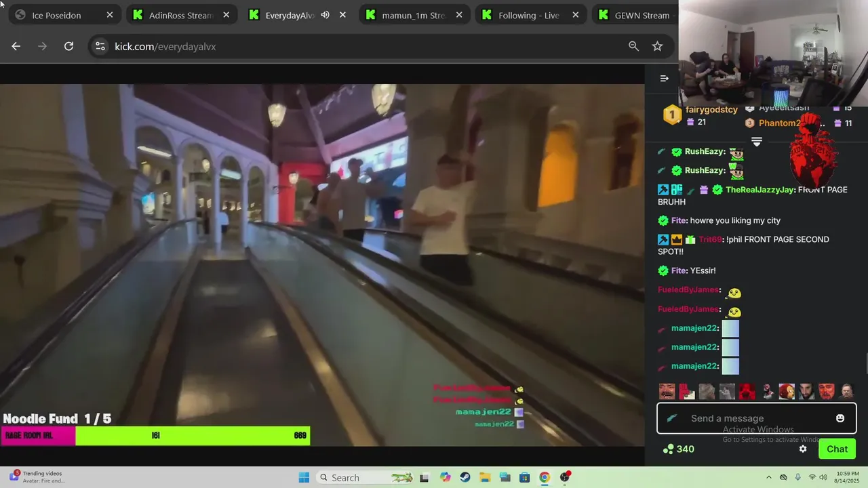Bookmark this page with the star
Viewport: 868px width, 488px height.
point(657,46)
